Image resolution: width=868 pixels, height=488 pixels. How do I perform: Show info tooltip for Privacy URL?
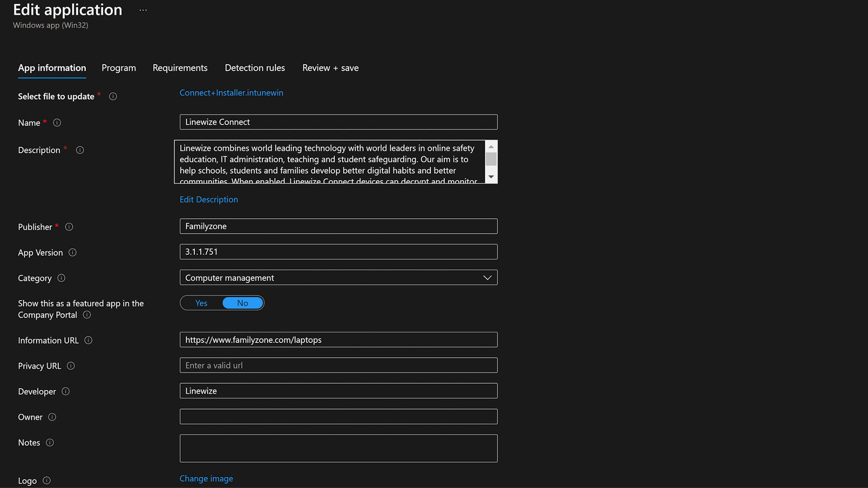click(71, 366)
